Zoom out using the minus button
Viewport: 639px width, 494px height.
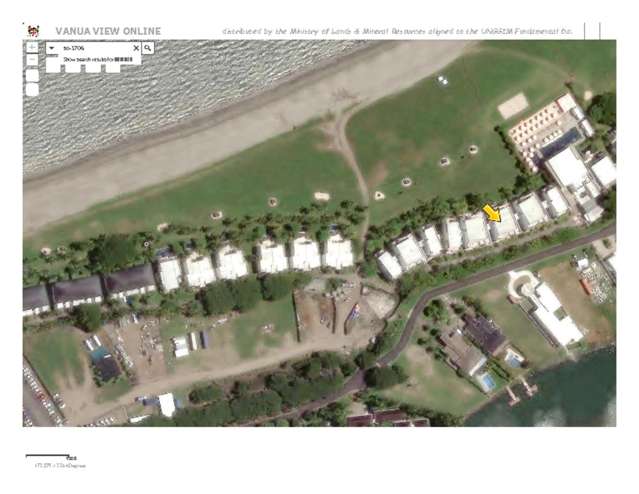(32, 60)
